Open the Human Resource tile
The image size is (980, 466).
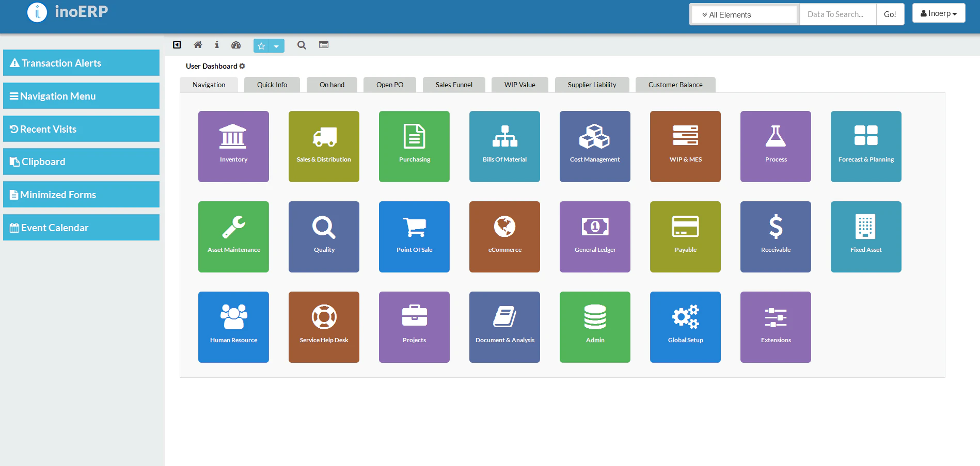(233, 327)
